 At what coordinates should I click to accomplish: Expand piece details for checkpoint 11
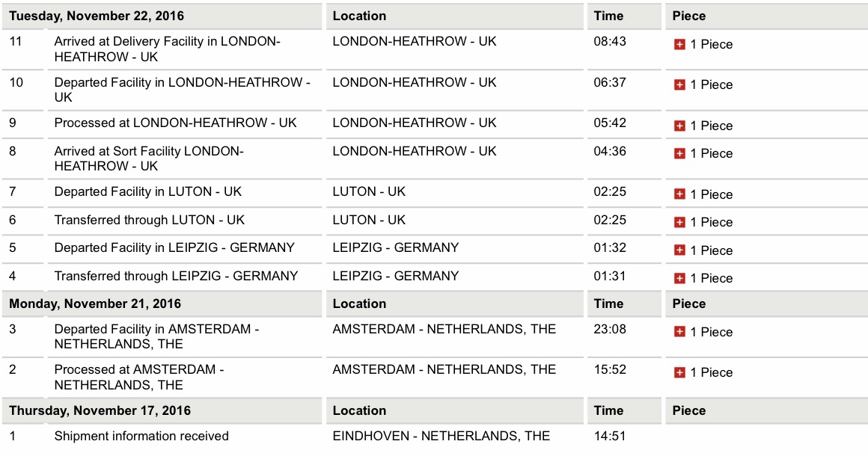pos(679,45)
